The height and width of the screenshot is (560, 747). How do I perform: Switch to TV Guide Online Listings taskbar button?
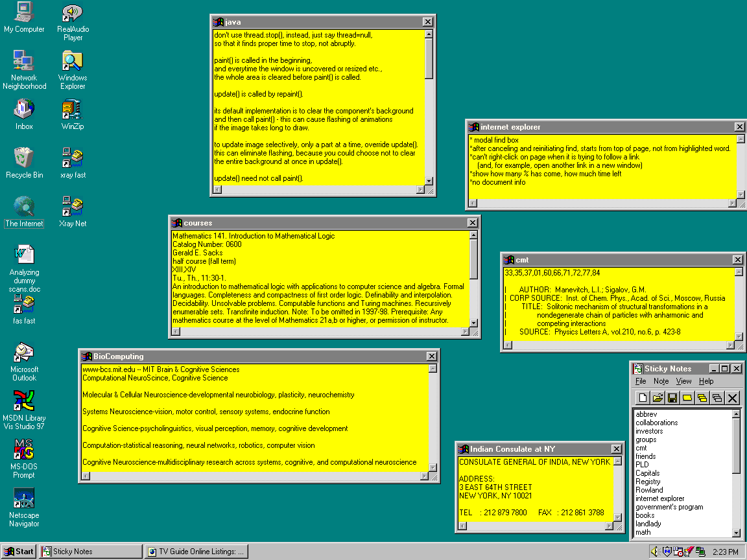pos(196,552)
